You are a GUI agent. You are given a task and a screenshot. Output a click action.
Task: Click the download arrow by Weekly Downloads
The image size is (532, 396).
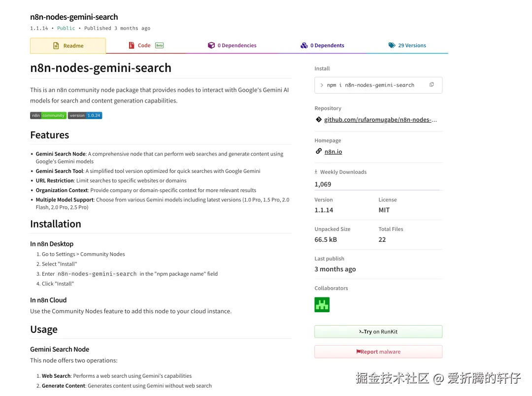coord(316,172)
